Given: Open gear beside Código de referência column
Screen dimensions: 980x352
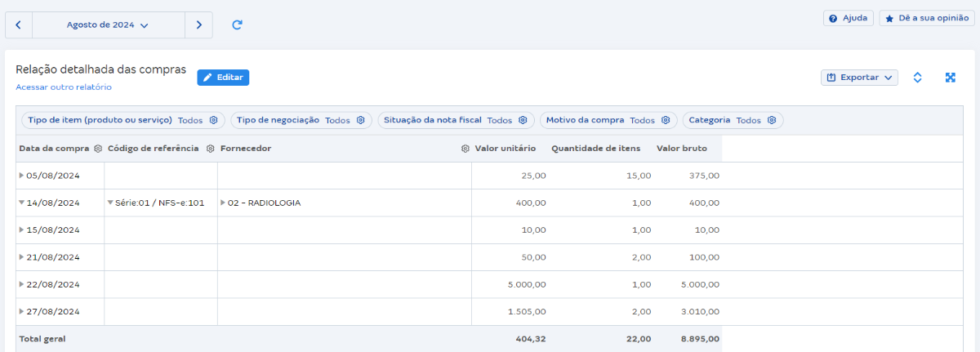Looking at the screenshot, I should pyautogui.click(x=210, y=149).
